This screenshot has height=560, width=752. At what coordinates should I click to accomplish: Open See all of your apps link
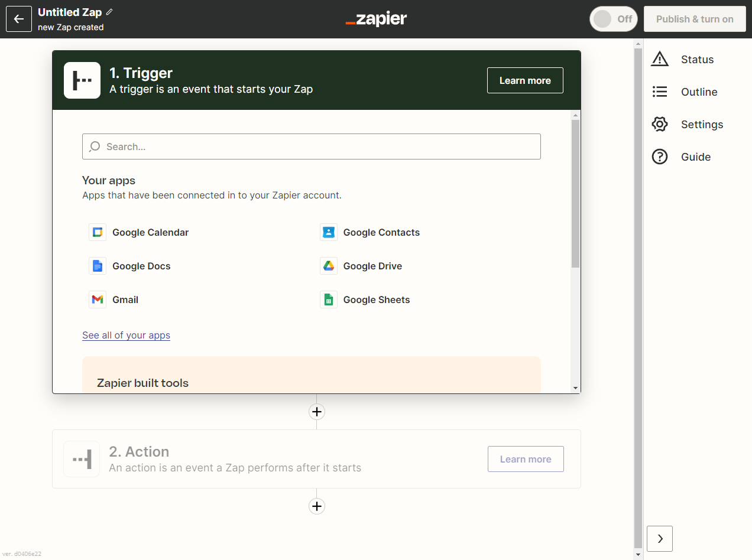pos(126,335)
